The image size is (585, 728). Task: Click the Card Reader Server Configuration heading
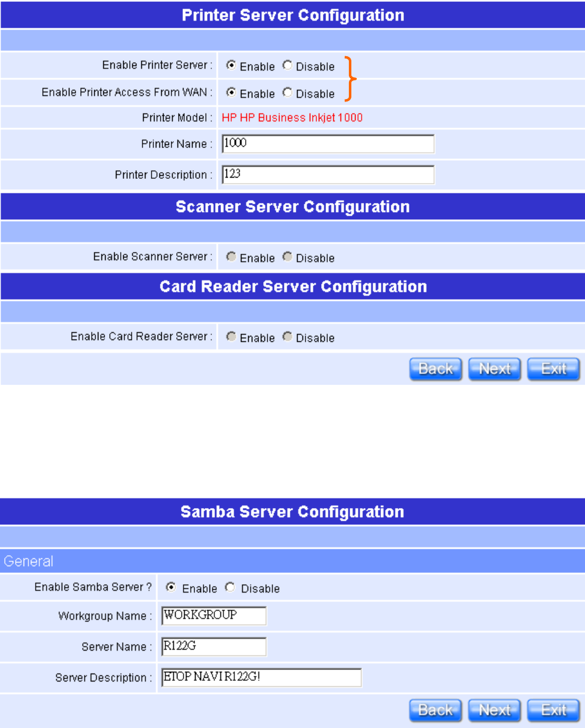pyautogui.click(x=293, y=286)
